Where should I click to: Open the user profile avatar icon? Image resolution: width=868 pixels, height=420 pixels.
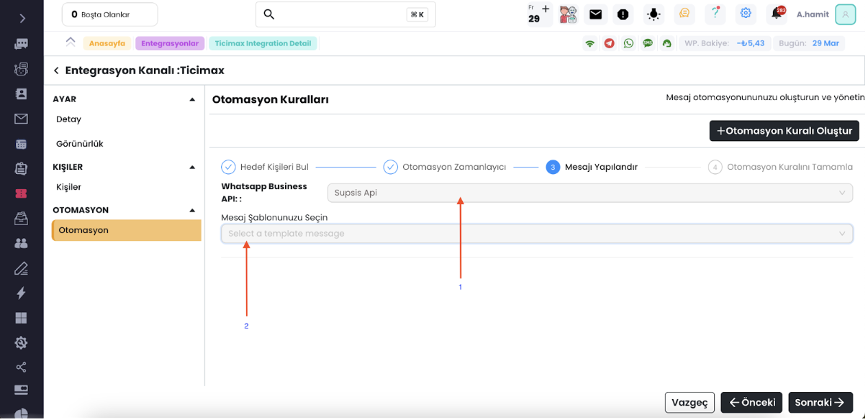[845, 14]
